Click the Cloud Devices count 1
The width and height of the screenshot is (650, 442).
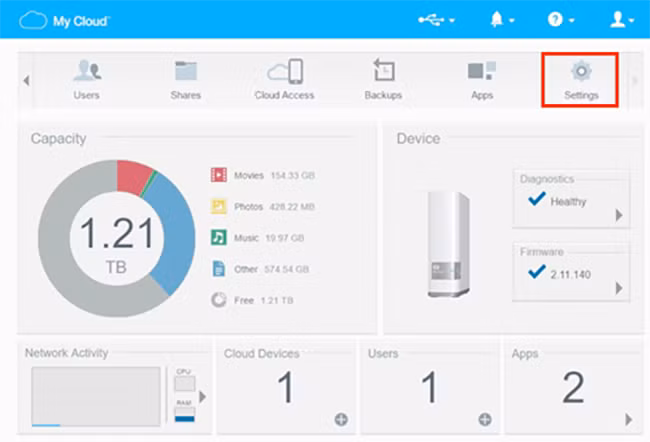(x=286, y=387)
